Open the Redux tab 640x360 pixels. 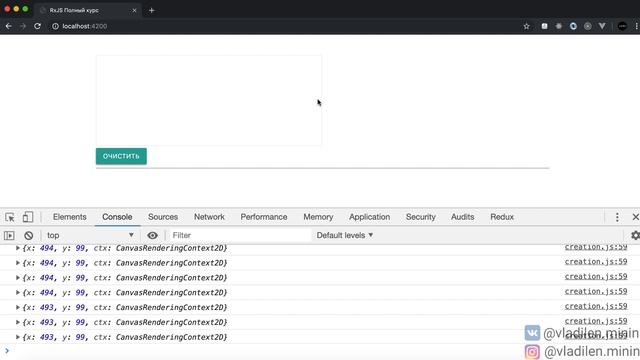point(502,217)
